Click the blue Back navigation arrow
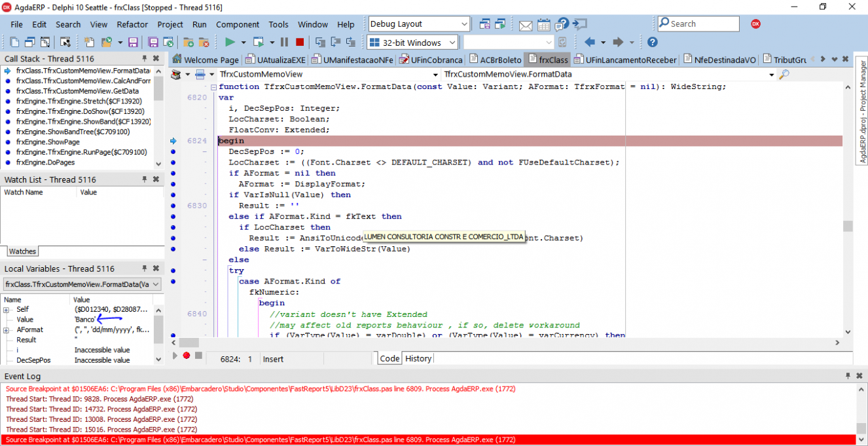868x446 pixels. 590,42
